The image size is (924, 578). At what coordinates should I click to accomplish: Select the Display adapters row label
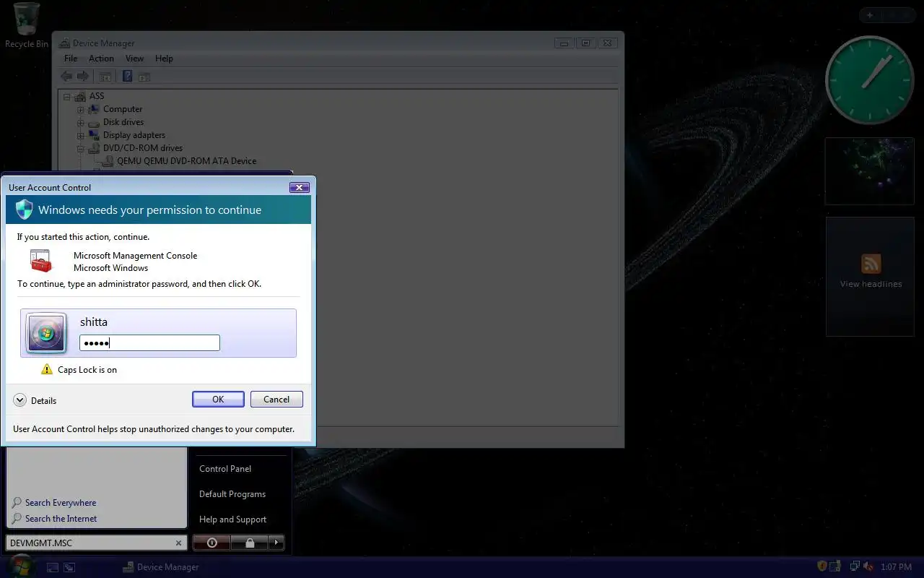(134, 135)
